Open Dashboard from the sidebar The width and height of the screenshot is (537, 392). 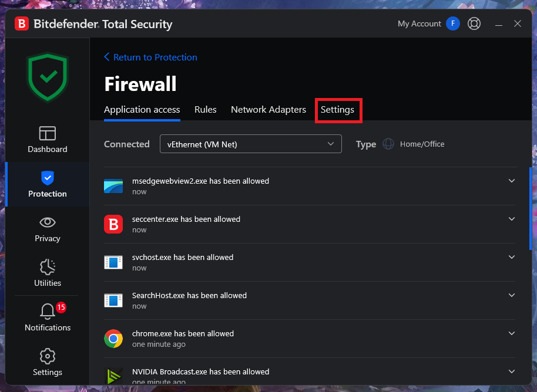click(48, 140)
